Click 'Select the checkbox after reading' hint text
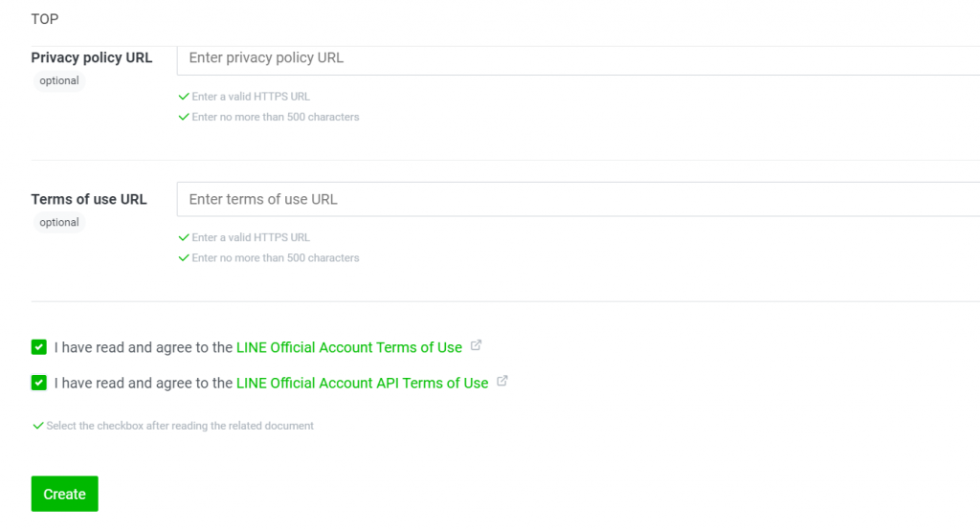The image size is (980, 529). [180, 426]
